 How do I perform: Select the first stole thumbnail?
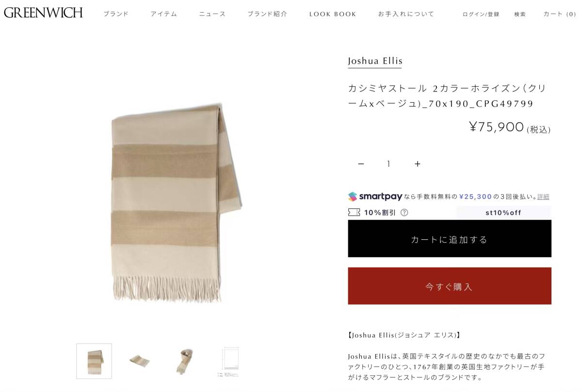(x=94, y=361)
